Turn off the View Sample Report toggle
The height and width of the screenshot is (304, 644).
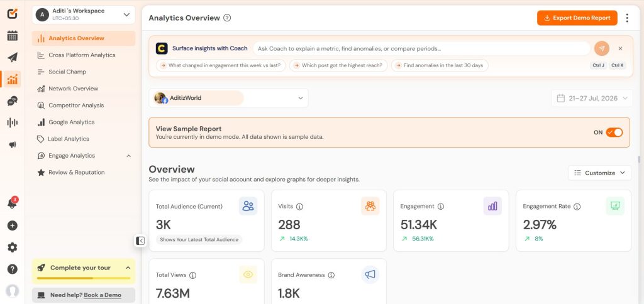click(x=614, y=133)
